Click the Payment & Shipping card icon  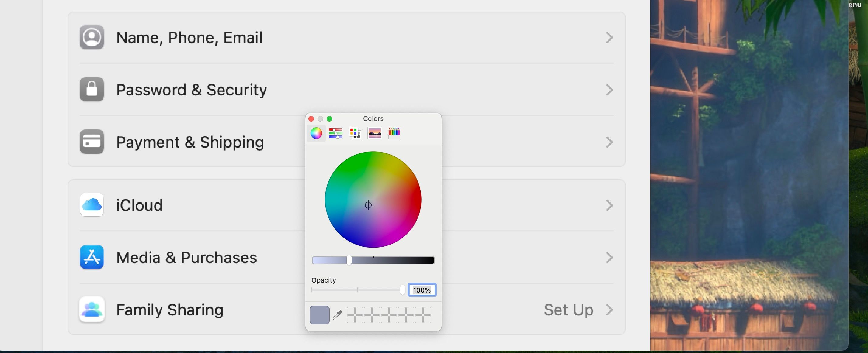pyautogui.click(x=92, y=142)
